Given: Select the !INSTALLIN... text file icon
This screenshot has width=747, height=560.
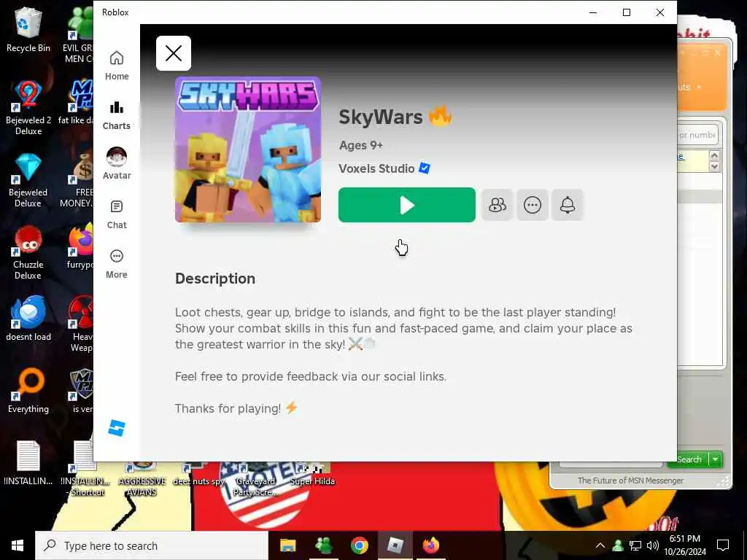Looking at the screenshot, I should click(x=28, y=463).
